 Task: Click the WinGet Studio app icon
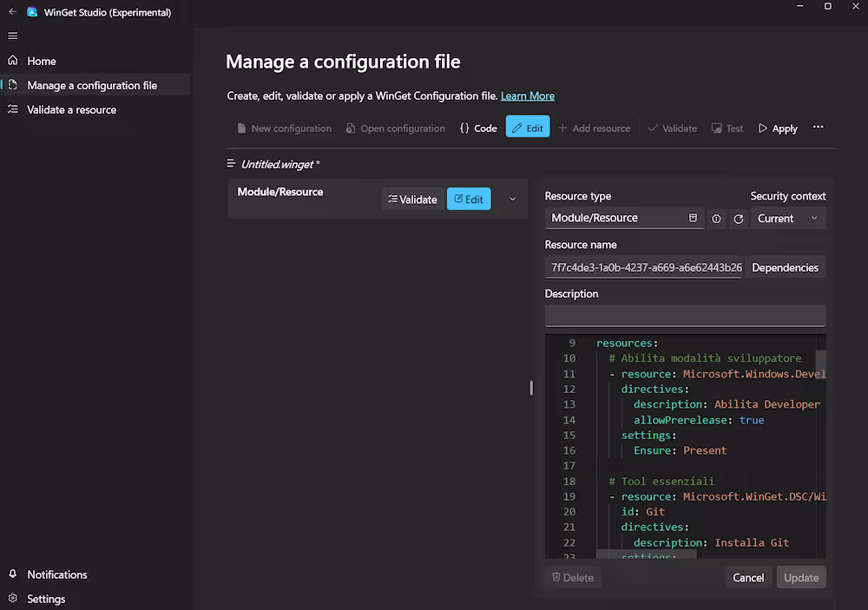pos(32,12)
